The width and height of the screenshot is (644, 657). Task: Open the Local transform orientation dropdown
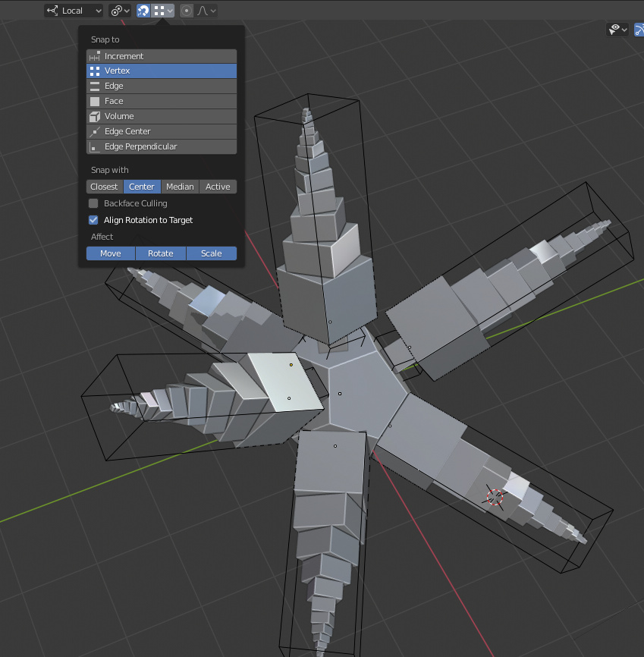click(74, 11)
